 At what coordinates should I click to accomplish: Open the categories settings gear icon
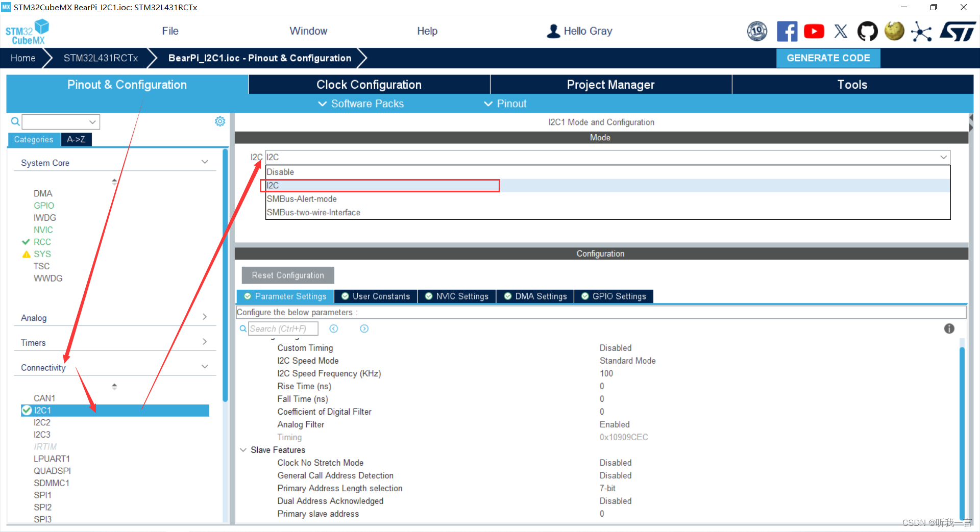[x=220, y=121]
